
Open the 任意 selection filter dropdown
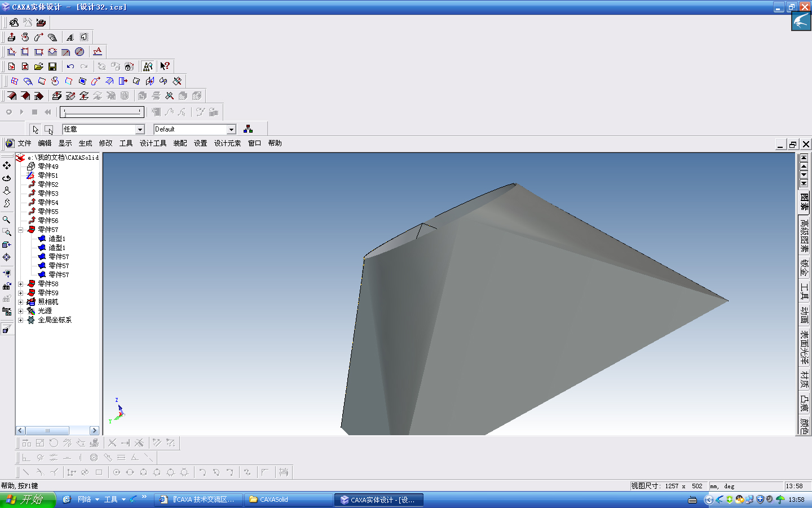[x=140, y=129]
